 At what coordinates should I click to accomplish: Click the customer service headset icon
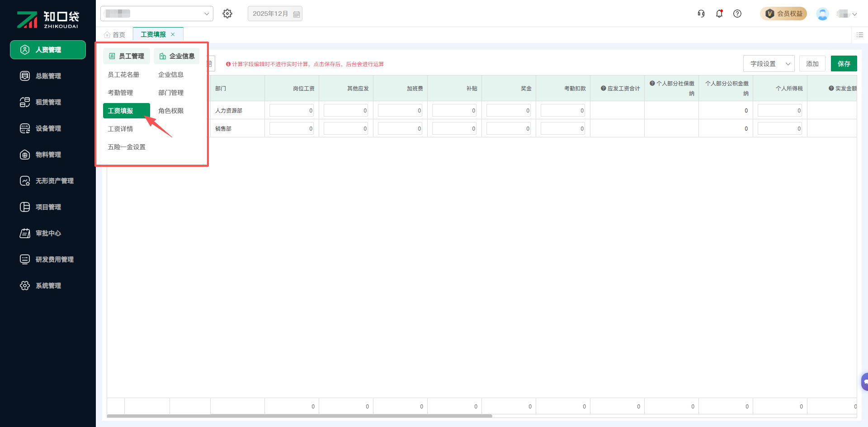point(701,14)
